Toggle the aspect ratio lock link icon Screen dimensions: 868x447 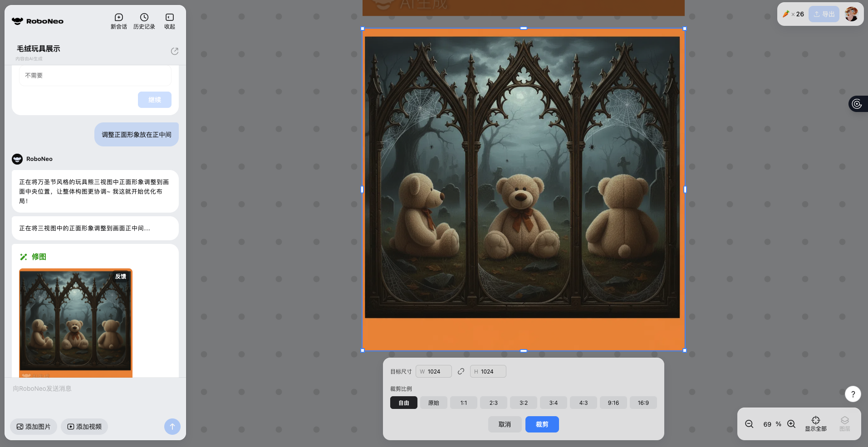[461, 371]
